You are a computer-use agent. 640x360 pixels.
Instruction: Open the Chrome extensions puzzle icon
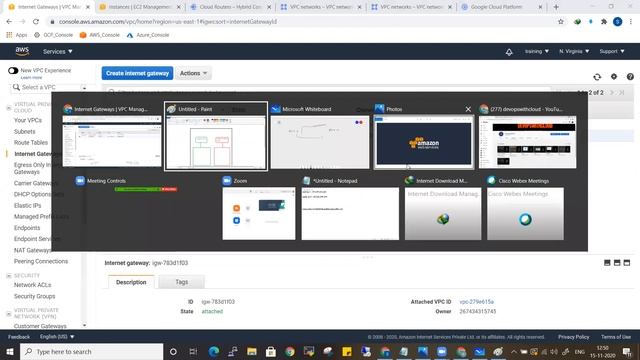pos(604,22)
